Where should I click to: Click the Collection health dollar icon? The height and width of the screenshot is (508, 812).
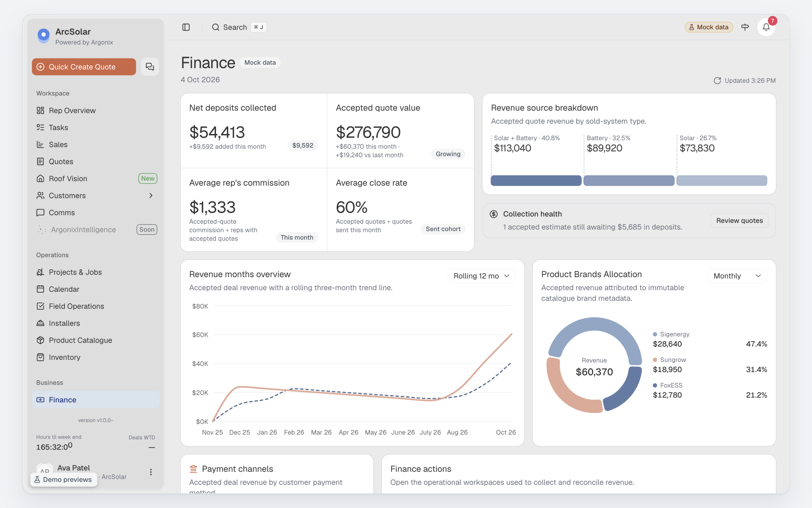coord(494,214)
